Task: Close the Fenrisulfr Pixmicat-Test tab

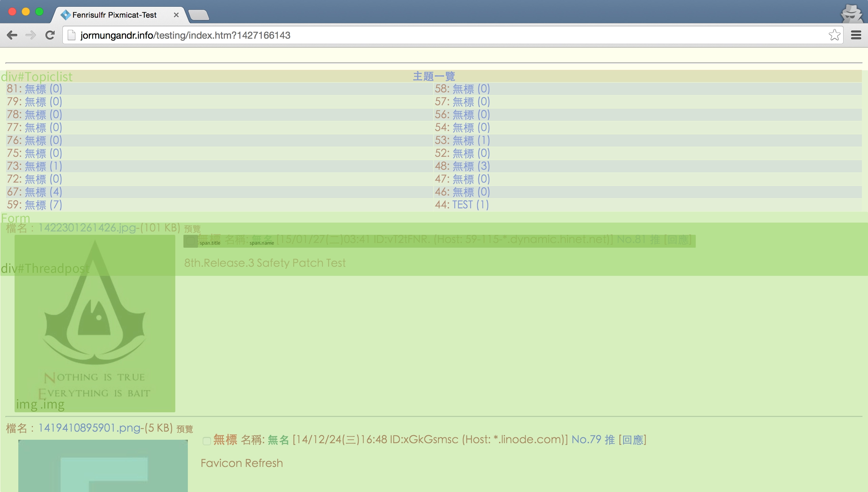Action: pyautogui.click(x=176, y=15)
